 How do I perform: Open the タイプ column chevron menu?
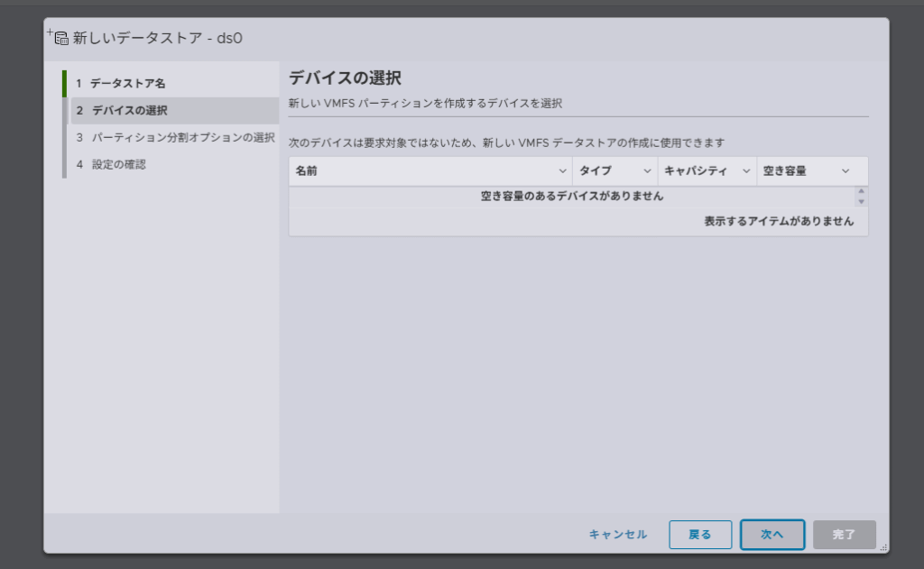[648, 171]
